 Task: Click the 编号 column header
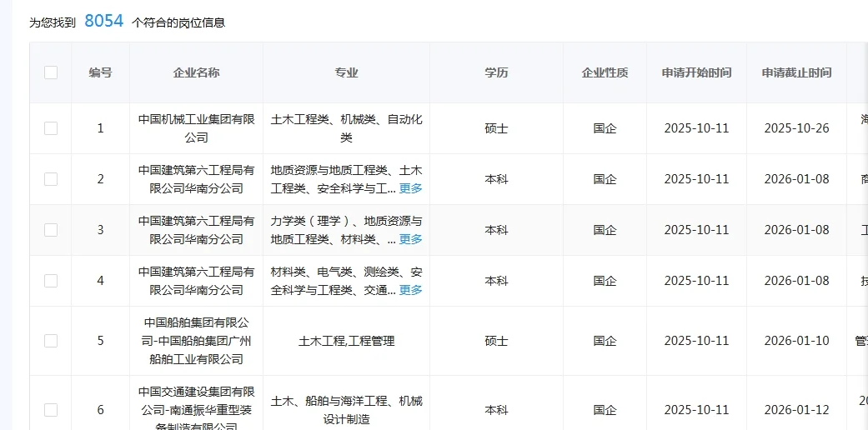[100, 72]
